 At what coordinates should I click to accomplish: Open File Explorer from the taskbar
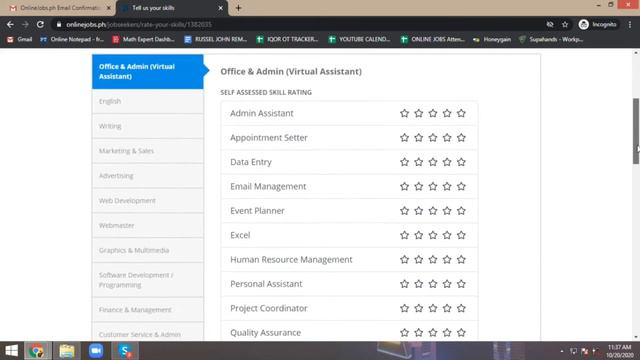pyautogui.click(x=67, y=351)
